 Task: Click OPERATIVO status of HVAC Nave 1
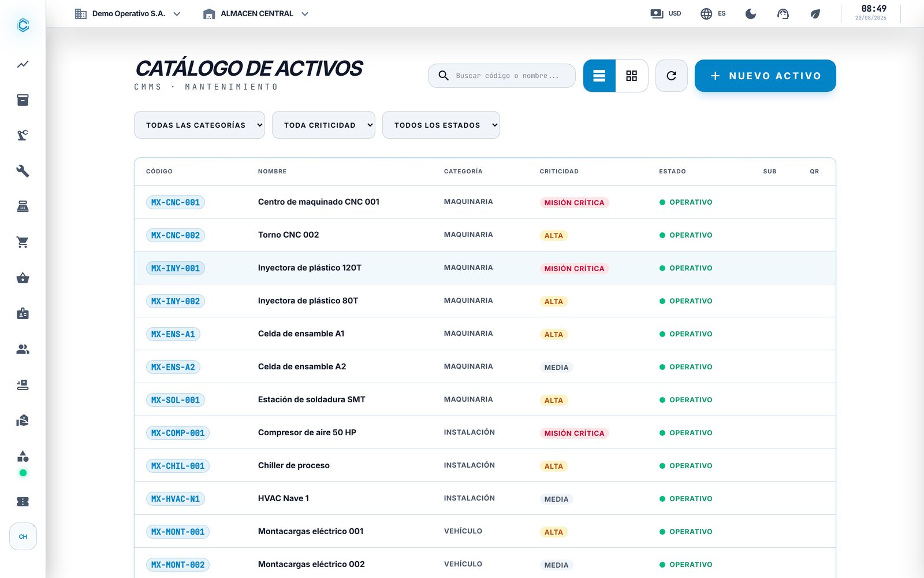coord(686,499)
